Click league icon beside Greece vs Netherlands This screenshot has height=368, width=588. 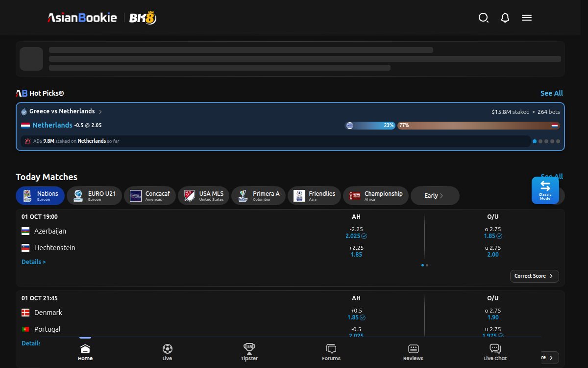(x=24, y=111)
